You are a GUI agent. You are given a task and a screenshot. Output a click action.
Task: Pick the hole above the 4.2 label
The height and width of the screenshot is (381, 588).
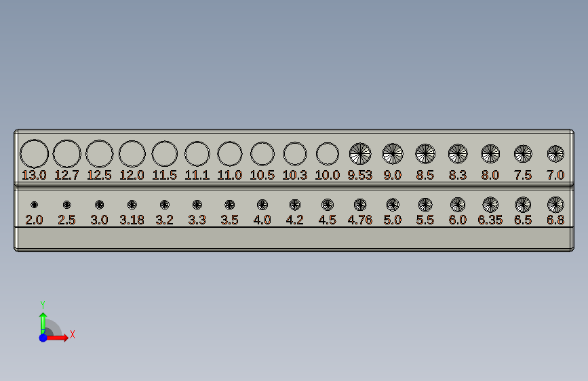[x=295, y=205]
